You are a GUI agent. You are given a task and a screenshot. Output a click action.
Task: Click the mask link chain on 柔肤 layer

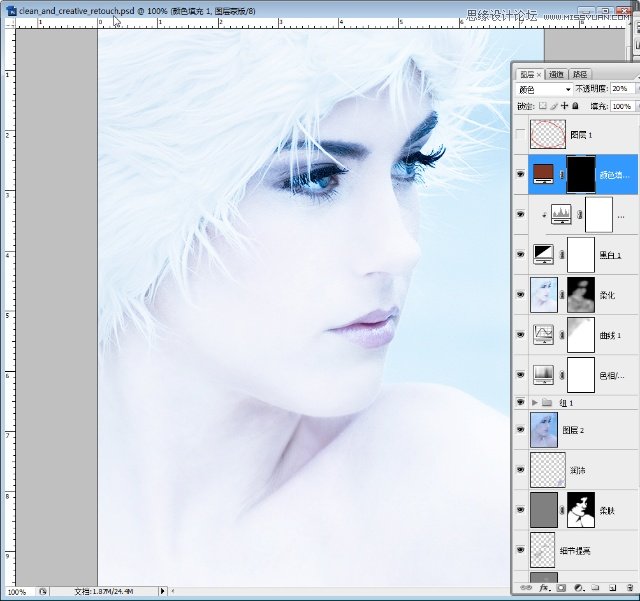562,510
